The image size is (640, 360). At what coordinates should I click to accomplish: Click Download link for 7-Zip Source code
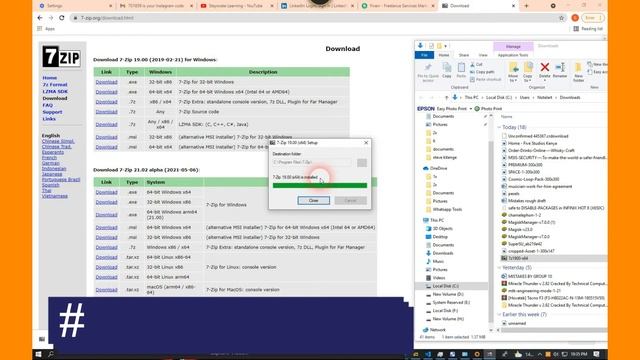coord(106,112)
